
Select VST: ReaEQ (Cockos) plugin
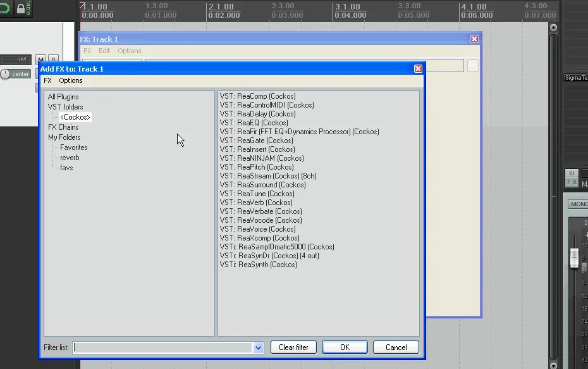pos(254,123)
